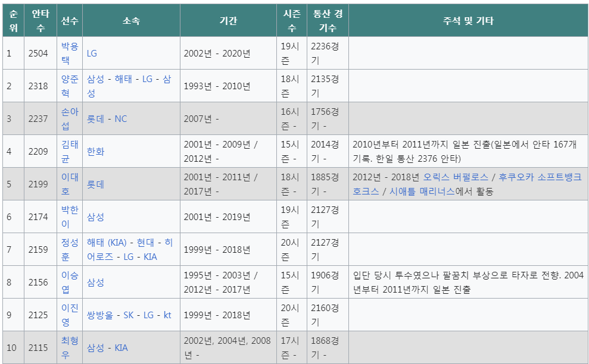Viewport: 589px width, 364px height.
Task: Click the LG link in 이진영's row
Action: [x=148, y=315]
